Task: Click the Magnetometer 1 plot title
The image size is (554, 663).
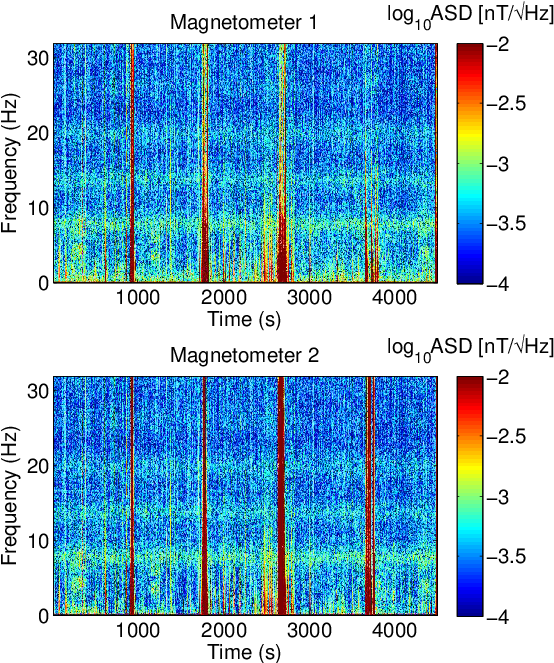Action: click(x=244, y=22)
